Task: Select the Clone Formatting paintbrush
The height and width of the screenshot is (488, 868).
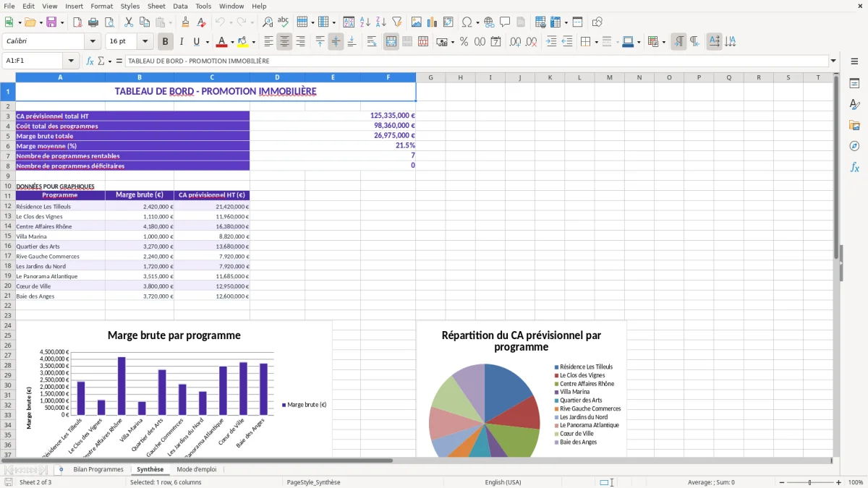Action: (185, 22)
